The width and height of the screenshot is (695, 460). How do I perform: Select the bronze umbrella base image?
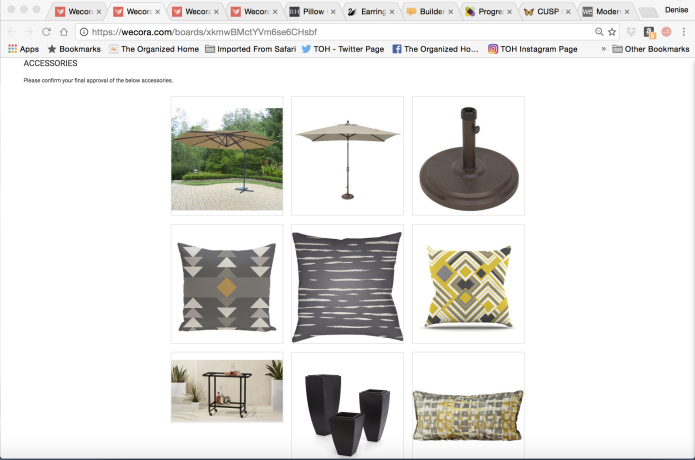coord(468,156)
